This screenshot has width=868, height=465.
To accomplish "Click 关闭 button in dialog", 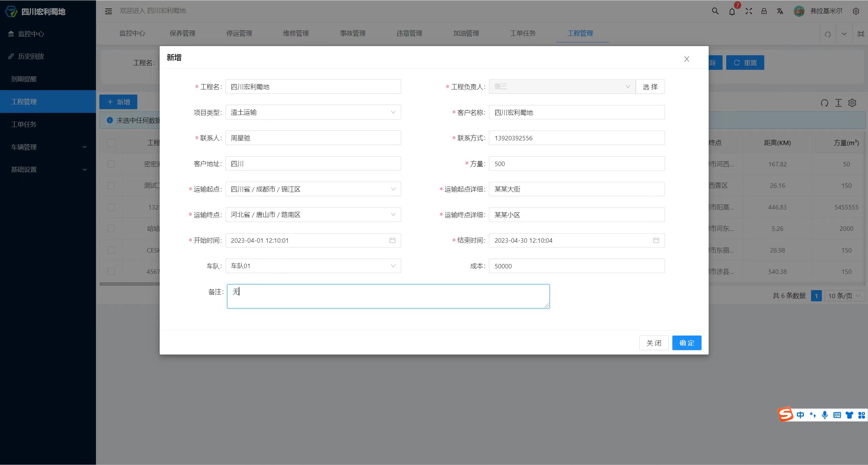I will pos(654,343).
